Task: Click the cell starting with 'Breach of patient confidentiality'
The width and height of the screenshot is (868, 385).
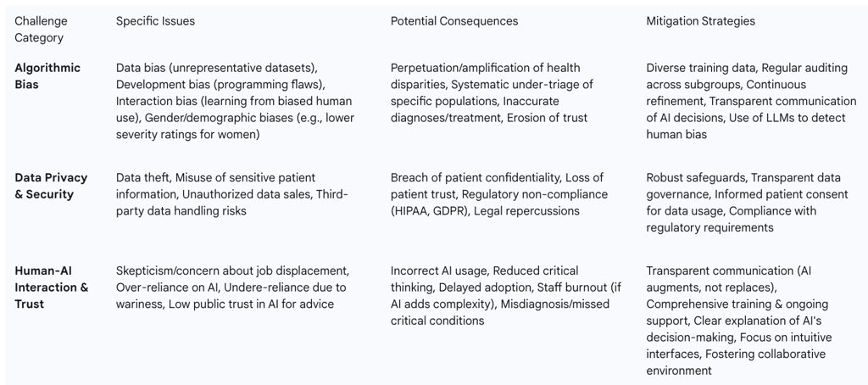Action: [498, 194]
